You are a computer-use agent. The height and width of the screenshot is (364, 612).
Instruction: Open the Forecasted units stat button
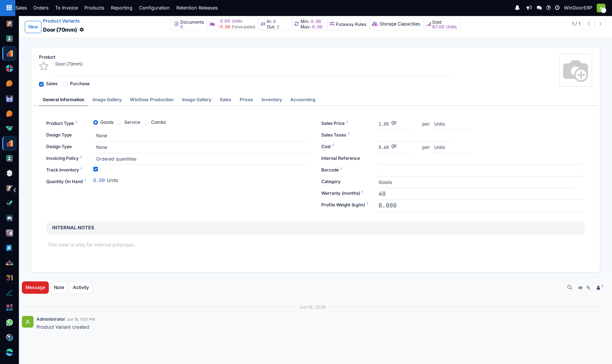pyautogui.click(x=233, y=24)
